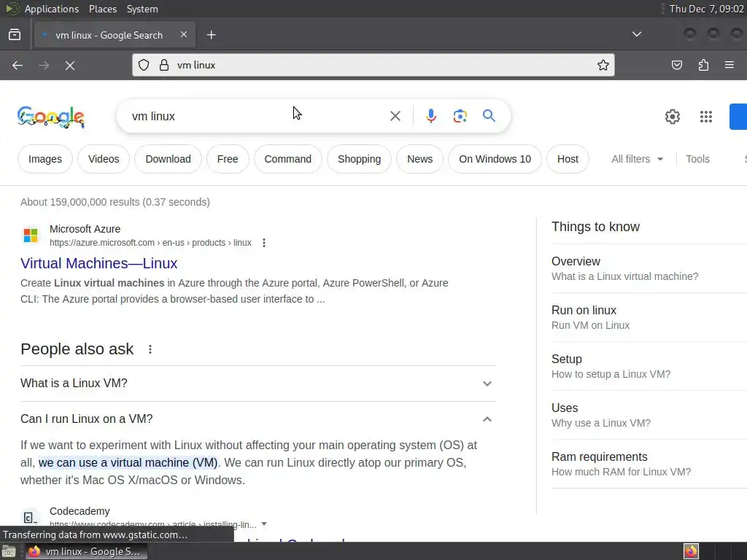Viewport: 747px width, 560px height.
Task: Open the Codecademy source URL dropdown arrow
Action: click(264, 524)
